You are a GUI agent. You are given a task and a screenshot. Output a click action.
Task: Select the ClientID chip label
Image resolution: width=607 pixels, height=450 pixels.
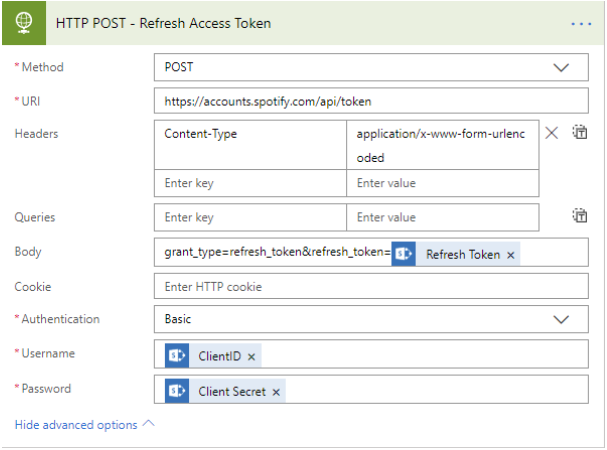219,356
